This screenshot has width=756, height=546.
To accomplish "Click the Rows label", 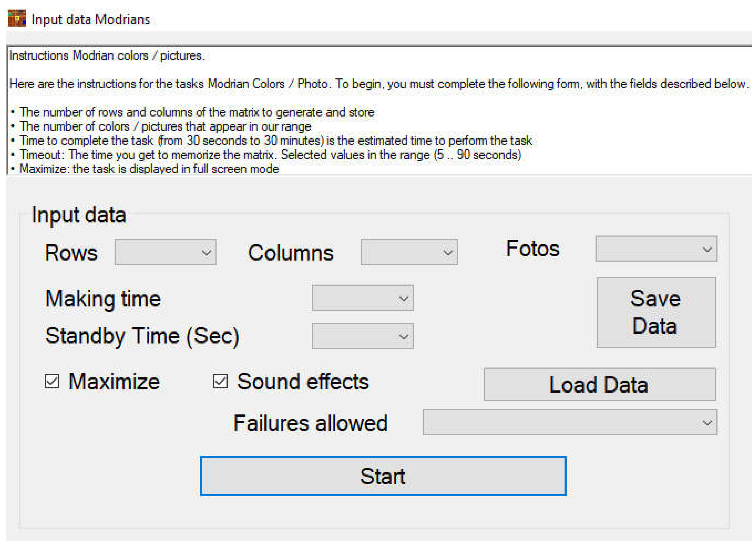I will click(x=71, y=253).
